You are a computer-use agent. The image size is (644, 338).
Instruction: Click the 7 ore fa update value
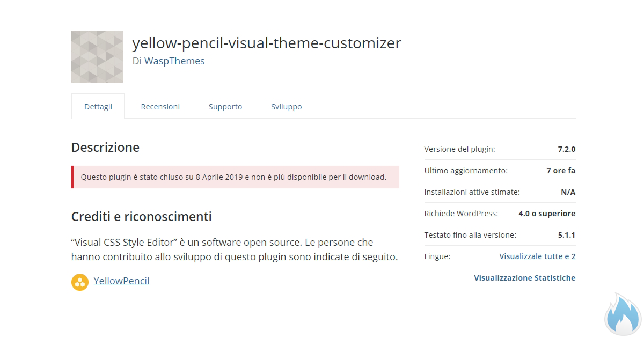coord(561,171)
